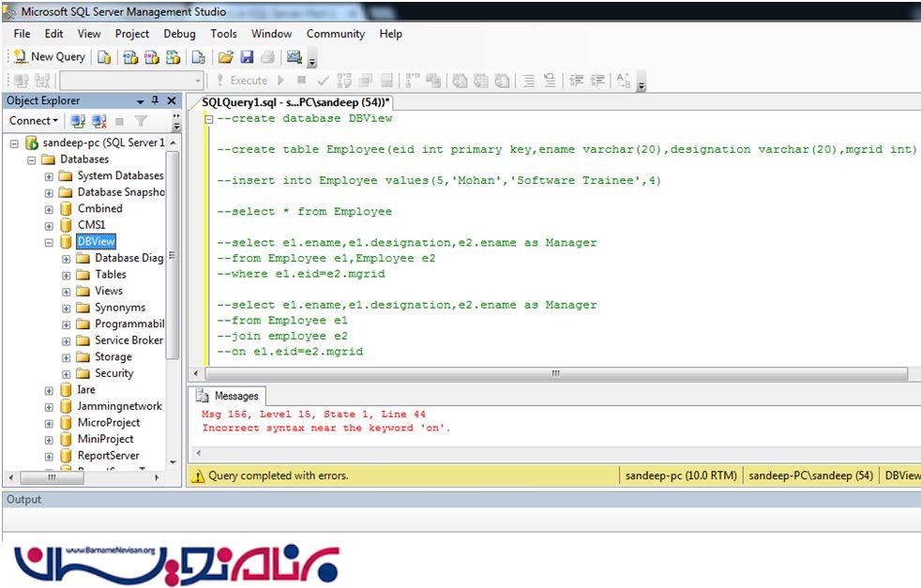Open the Connect dropdown in Object Explorer

34,121
